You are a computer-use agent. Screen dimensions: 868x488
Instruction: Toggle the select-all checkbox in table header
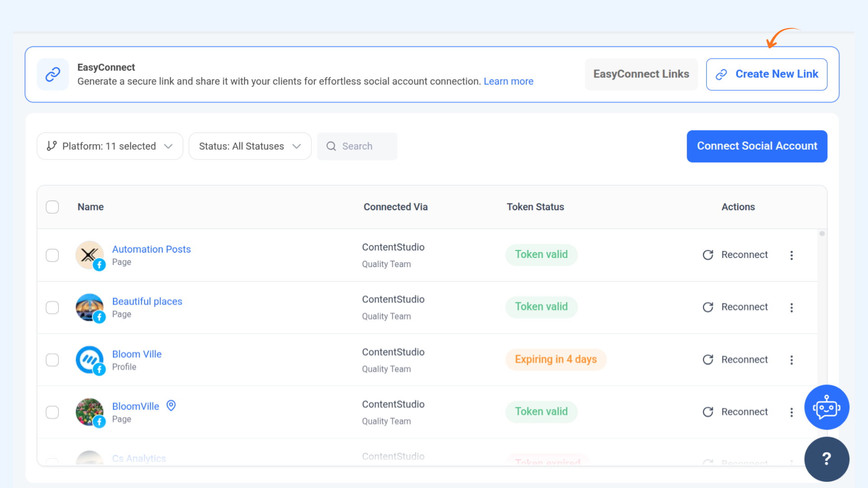click(52, 207)
